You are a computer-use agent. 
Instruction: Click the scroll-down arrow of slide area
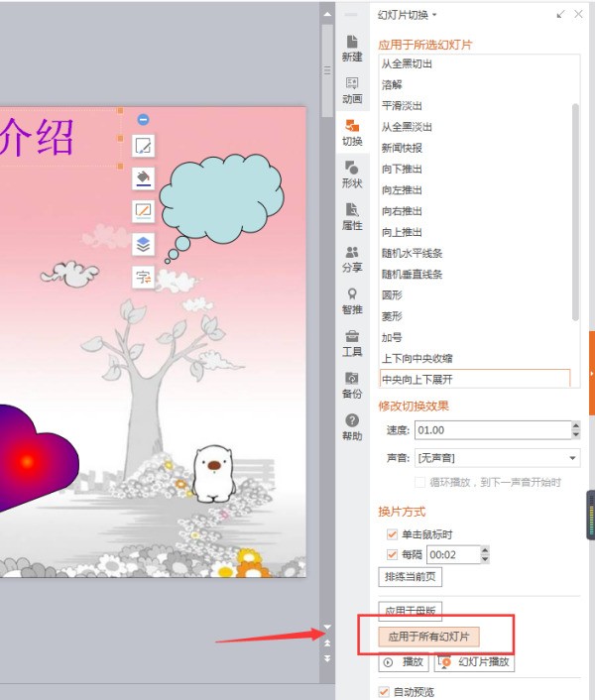tap(327, 627)
